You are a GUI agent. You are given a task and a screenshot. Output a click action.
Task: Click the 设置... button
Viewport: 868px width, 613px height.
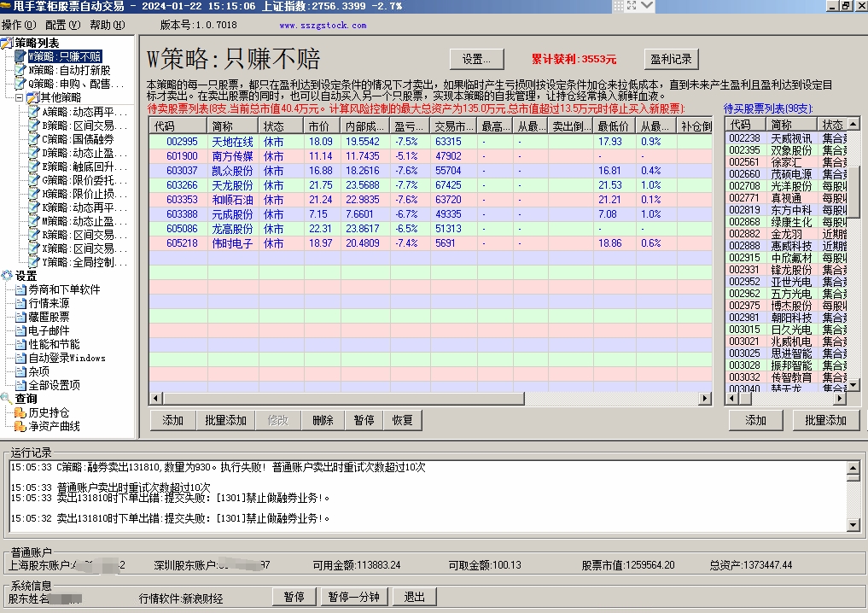click(x=476, y=59)
